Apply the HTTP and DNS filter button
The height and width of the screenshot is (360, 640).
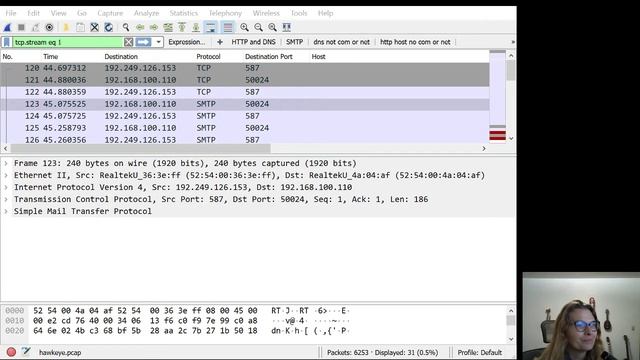pyautogui.click(x=253, y=42)
